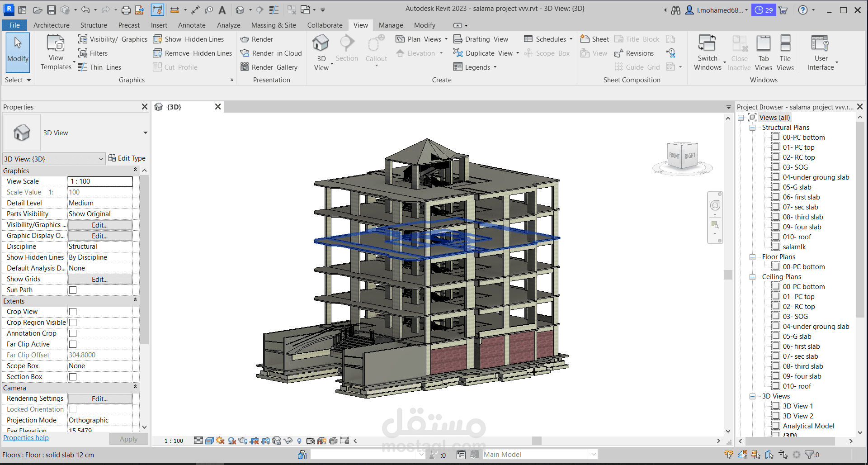Collapse the Camera section in Properties
868x465 pixels.
135,387
